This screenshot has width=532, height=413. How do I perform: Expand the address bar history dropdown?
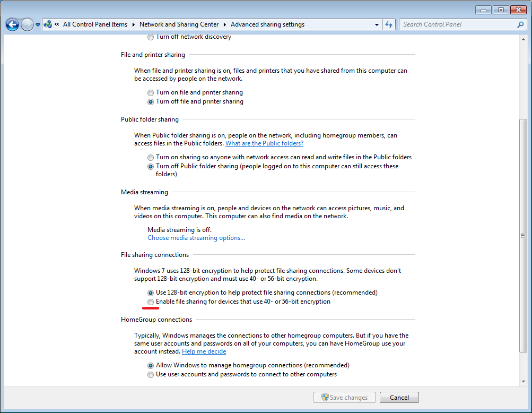click(377, 24)
